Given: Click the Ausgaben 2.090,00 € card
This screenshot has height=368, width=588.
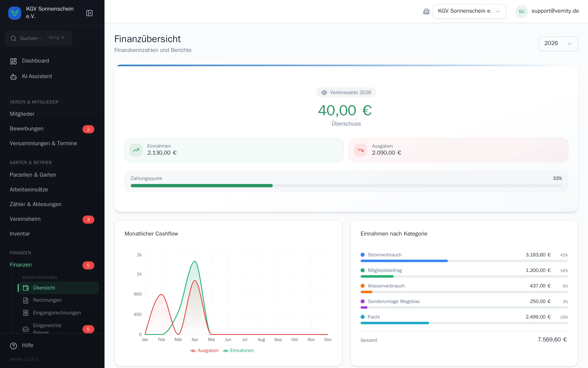Looking at the screenshot, I should [458, 150].
